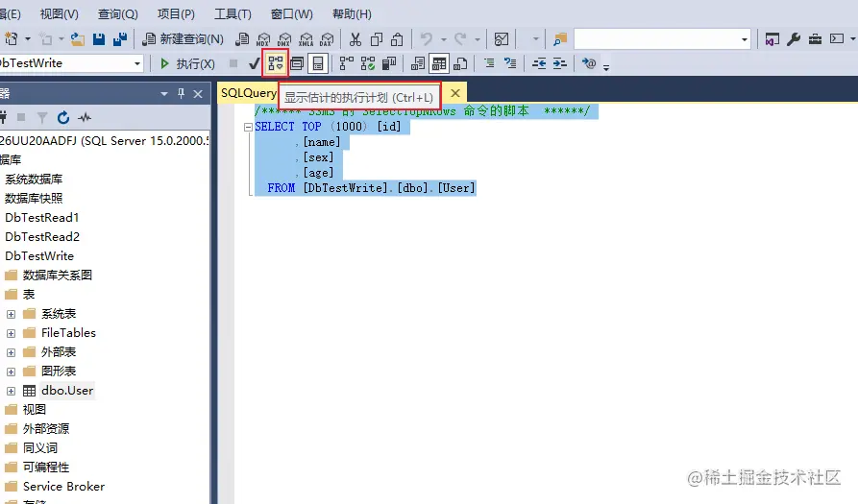This screenshot has width=858, height=504.
Task: Open the 查询(Q) menu
Action: 117,13
